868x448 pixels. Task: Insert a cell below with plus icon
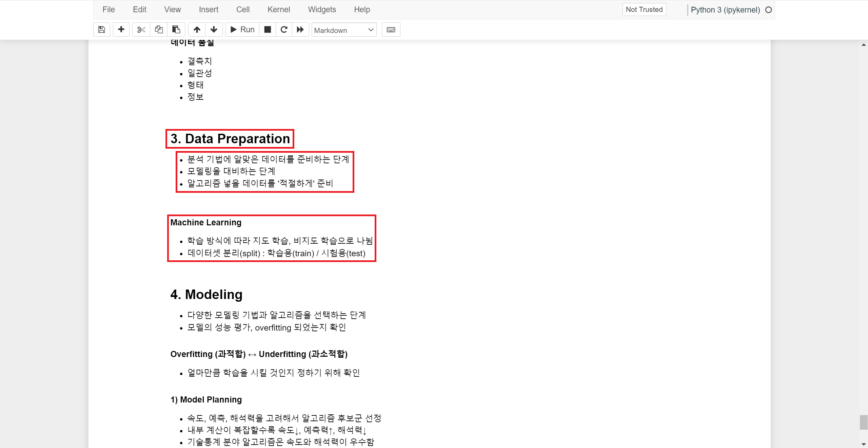coord(121,30)
